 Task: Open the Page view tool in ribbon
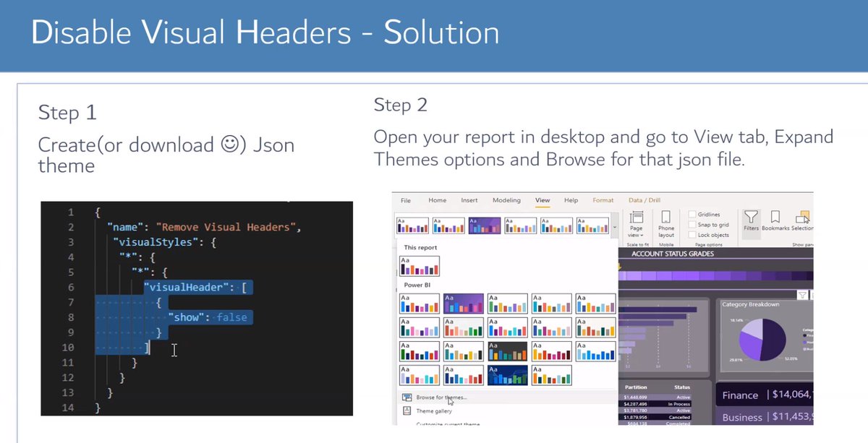(637, 224)
